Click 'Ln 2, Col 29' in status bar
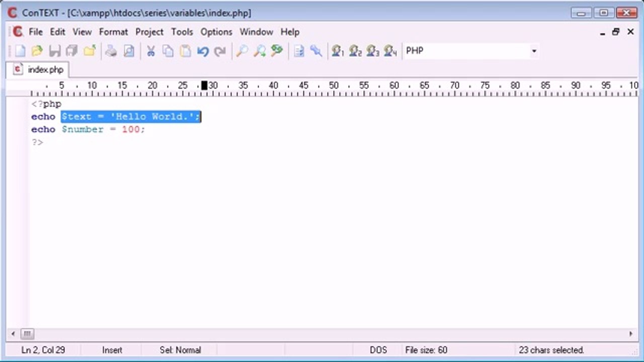The width and height of the screenshot is (644, 362). pyautogui.click(x=43, y=350)
